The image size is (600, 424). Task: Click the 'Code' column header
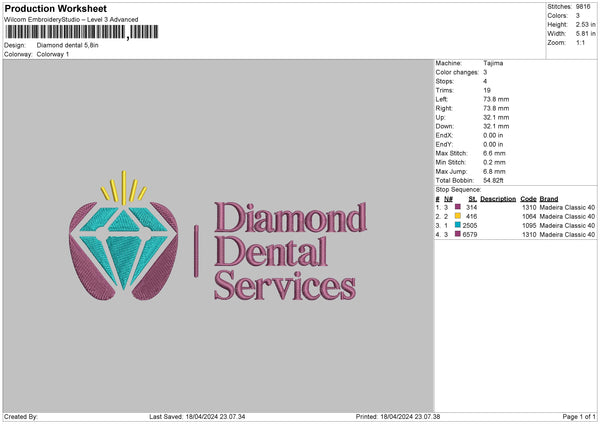[x=528, y=199]
